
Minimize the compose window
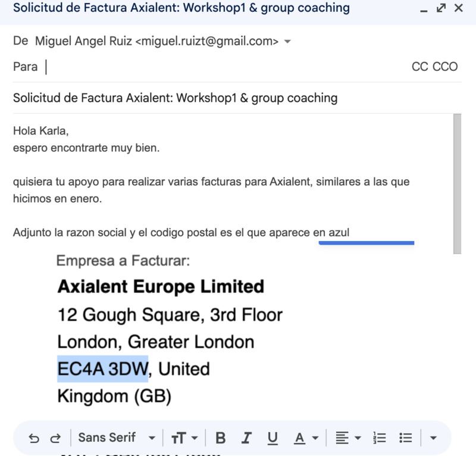click(x=424, y=8)
